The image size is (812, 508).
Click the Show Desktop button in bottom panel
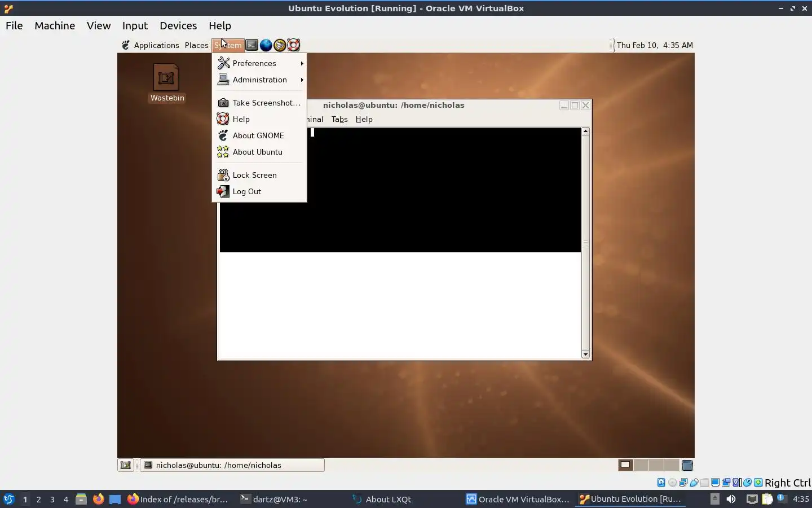(x=126, y=465)
